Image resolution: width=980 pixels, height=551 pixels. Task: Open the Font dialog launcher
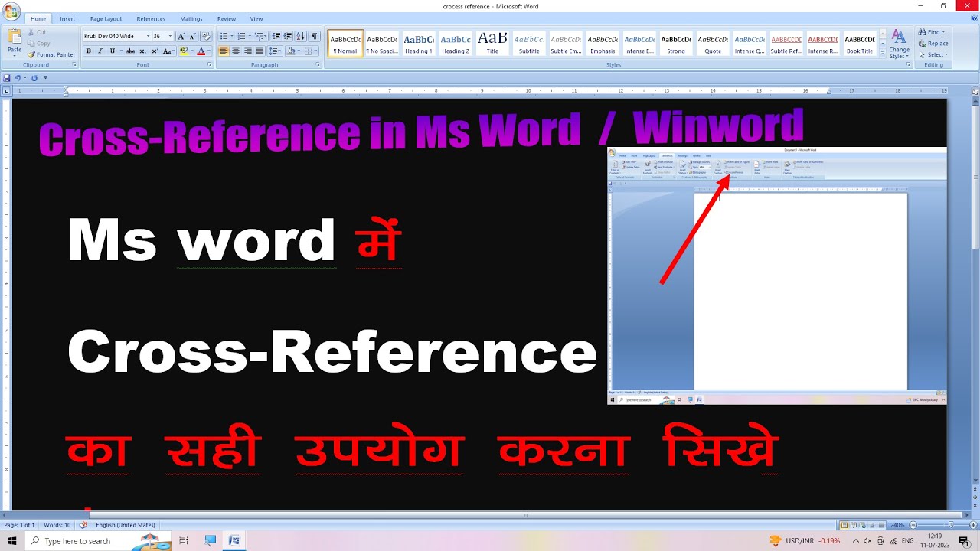click(210, 65)
